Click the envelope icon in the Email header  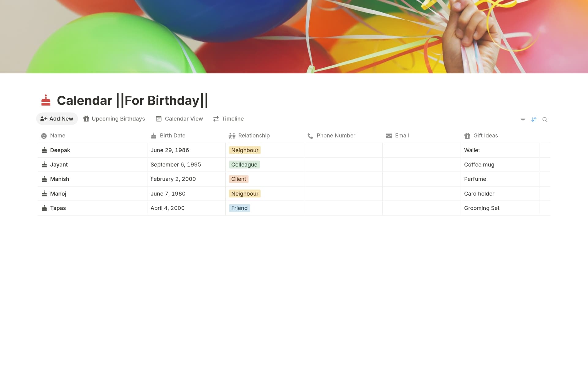[x=389, y=136]
